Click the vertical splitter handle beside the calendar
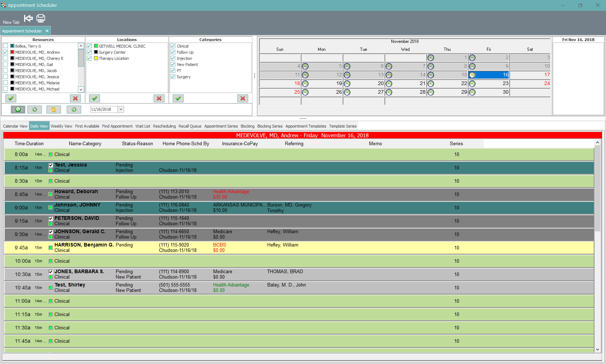 [x=255, y=76]
